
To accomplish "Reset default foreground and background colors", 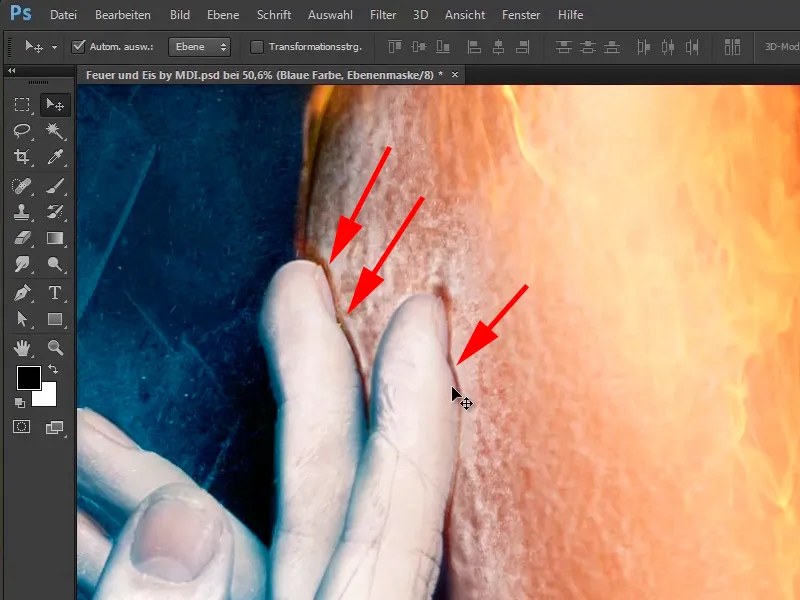I will pos(19,403).
